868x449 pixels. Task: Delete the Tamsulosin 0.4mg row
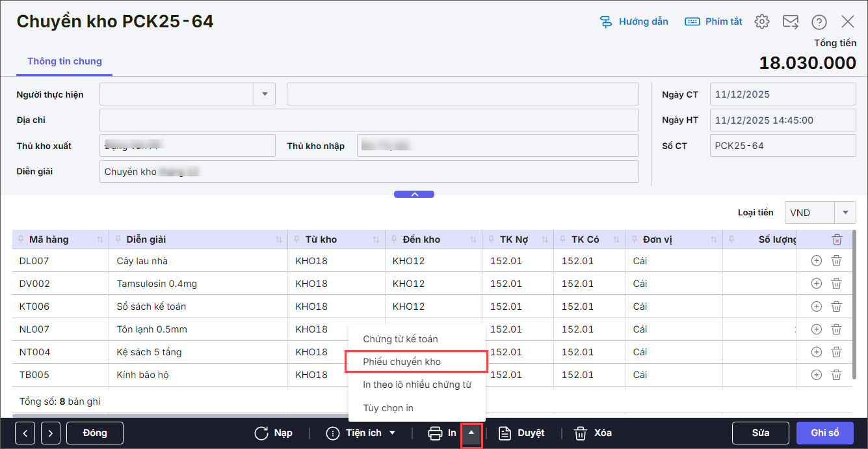coord(837,284)
